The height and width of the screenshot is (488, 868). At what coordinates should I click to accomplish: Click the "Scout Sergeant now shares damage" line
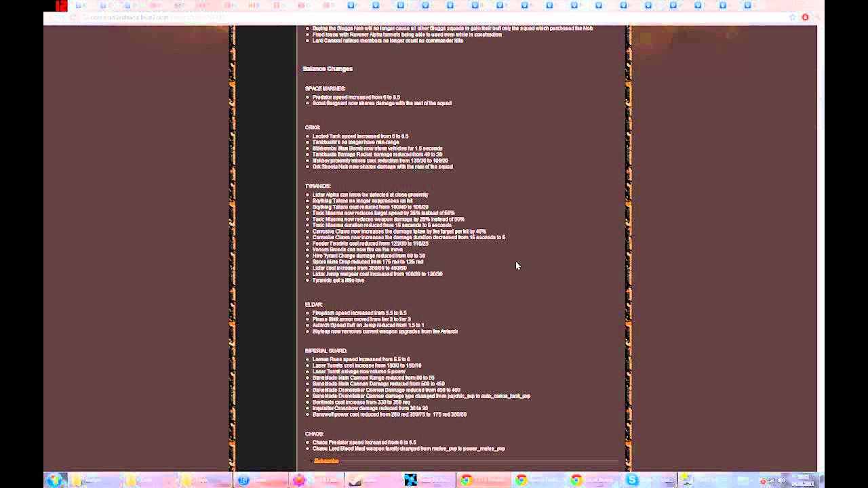point(382,103)
